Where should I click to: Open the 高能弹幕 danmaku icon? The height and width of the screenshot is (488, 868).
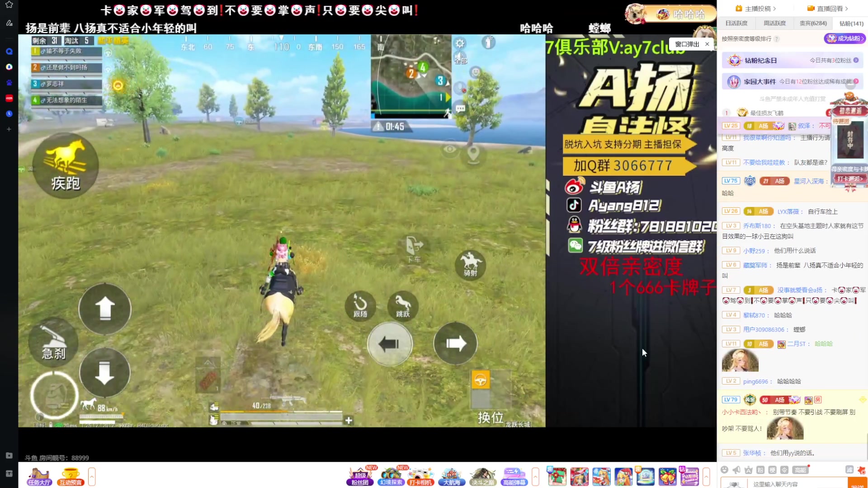[x=514, y=477]
